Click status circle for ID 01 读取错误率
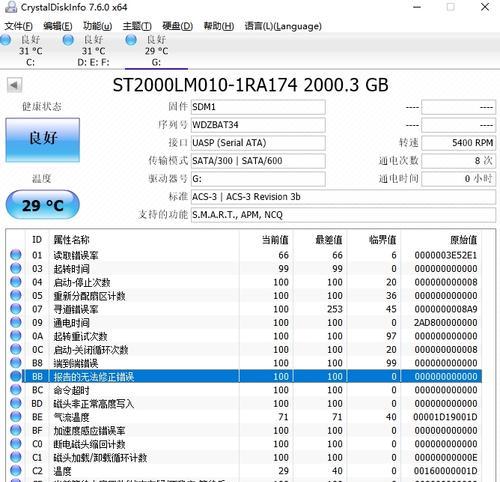The height and width of the screenshot is (482, 500). click(x=15, y=255)
